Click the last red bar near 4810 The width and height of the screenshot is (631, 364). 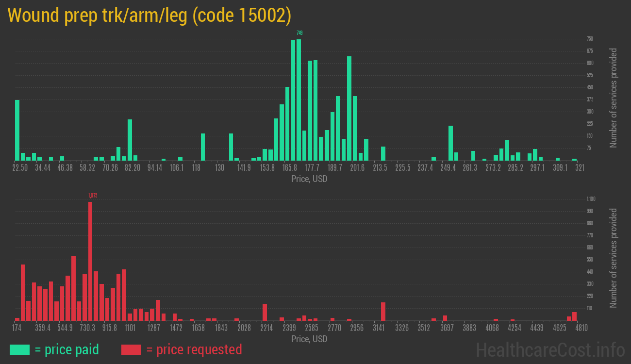point(574,316)
